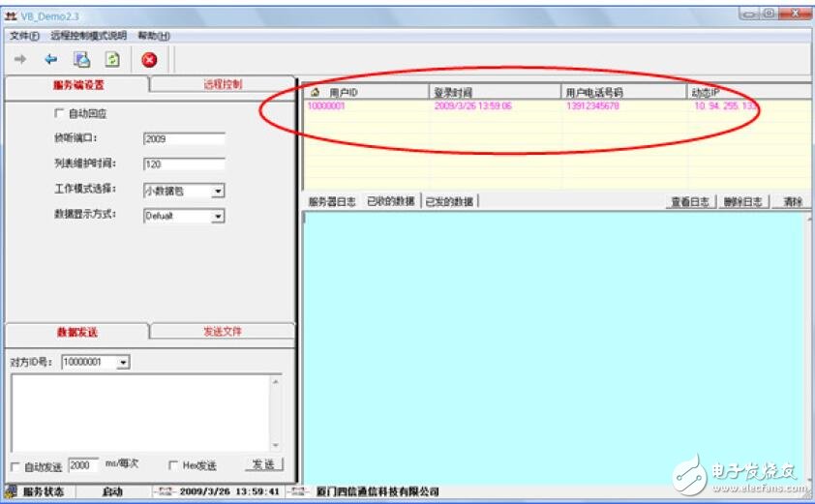Click the icon in 用户ID column header
This screenshot has width=815, height=504.
(315, 93)
